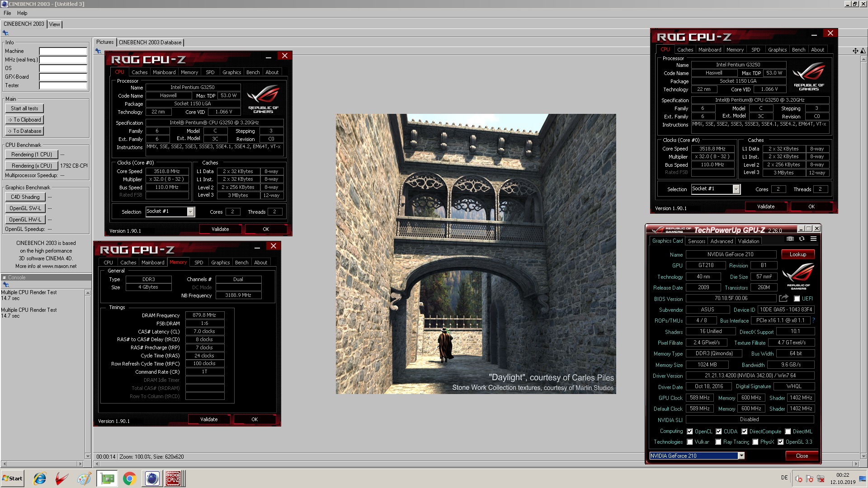Click the triangle zoom icon in picture view
Screen dimensions: 868x488
point(863,51)
